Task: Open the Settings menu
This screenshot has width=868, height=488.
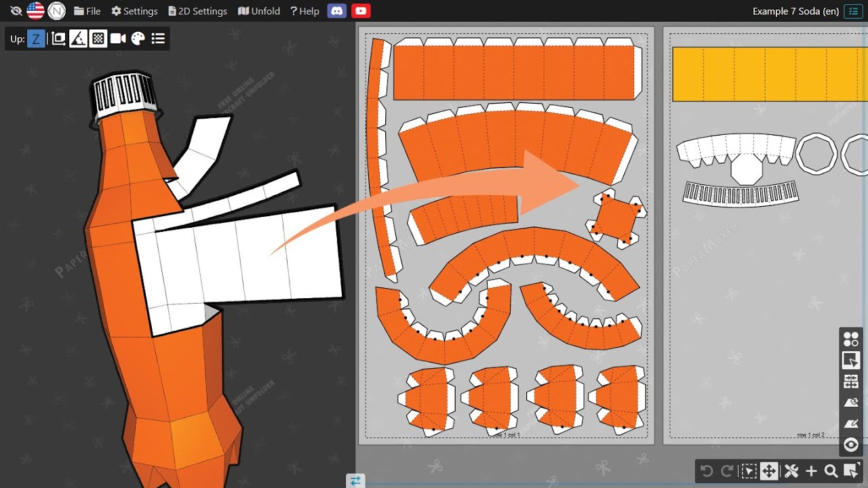Action: (x=134, y=11)
